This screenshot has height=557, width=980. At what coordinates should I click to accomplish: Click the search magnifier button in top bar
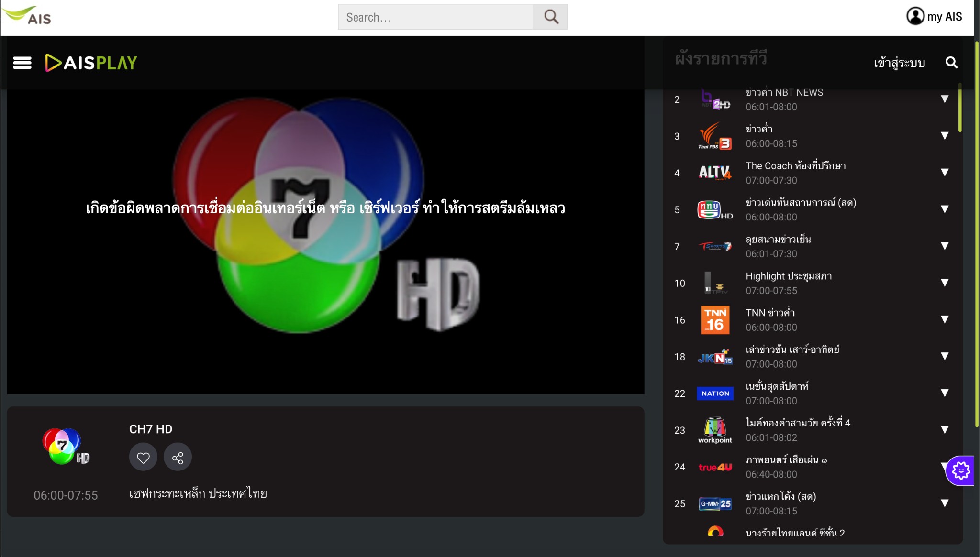(x=551, y=17)
